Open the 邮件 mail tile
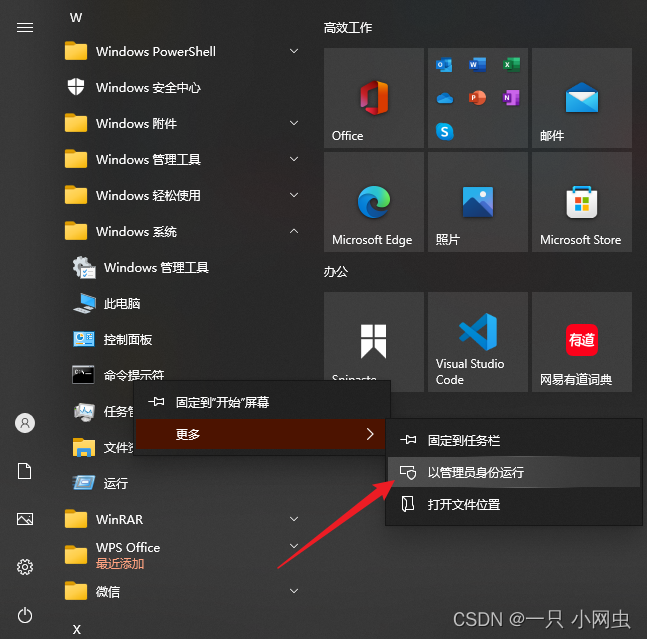 click(x=582, y=98)
